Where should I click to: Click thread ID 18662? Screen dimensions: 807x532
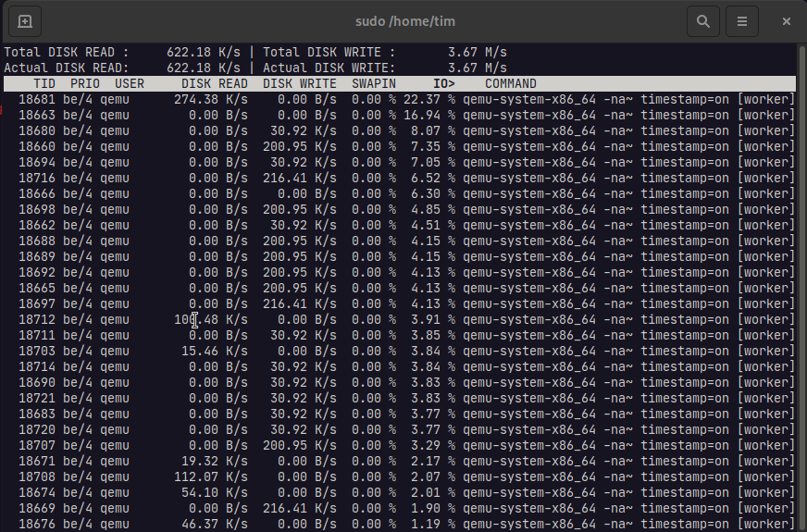tap(37, 226)
